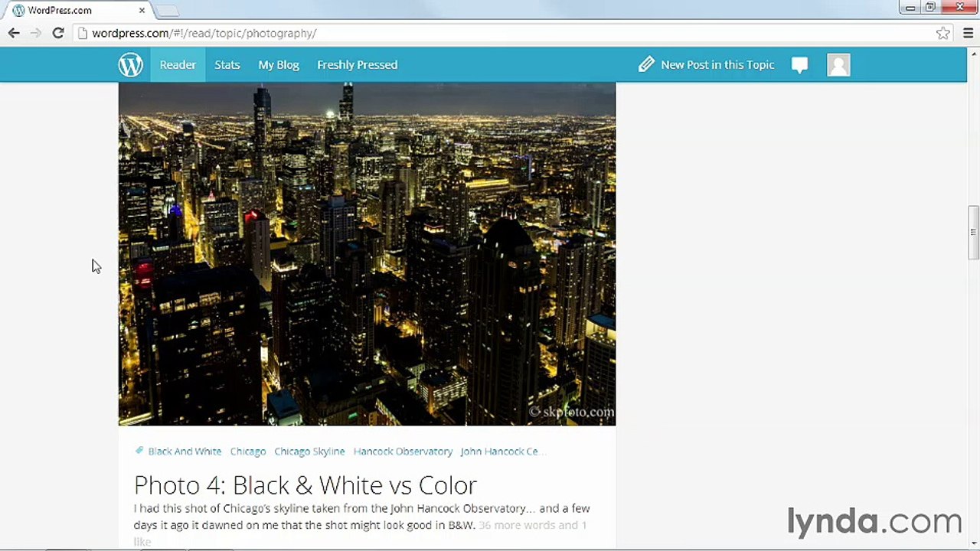Click the vertical scrollbar thumb

[x=973, y=233]
